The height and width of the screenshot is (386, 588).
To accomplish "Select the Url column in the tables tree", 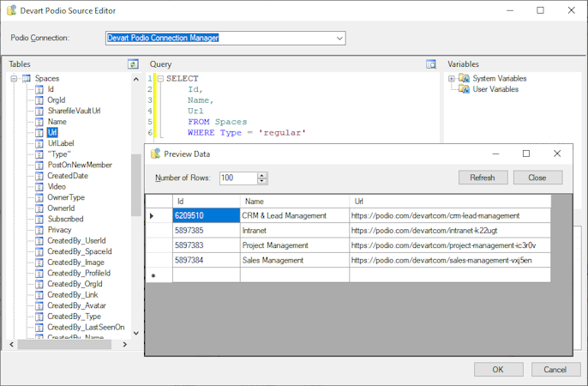I will click(x=52, y=133).
